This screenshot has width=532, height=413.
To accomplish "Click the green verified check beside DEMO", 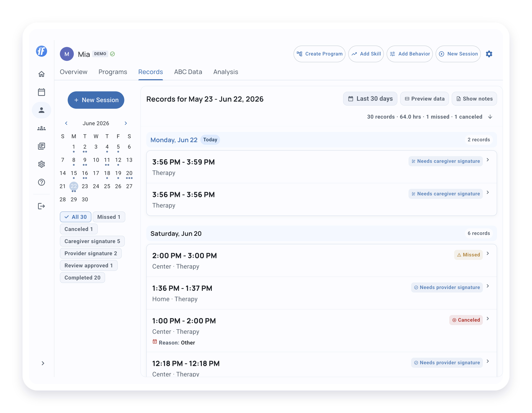I will (x=113, y=54).
